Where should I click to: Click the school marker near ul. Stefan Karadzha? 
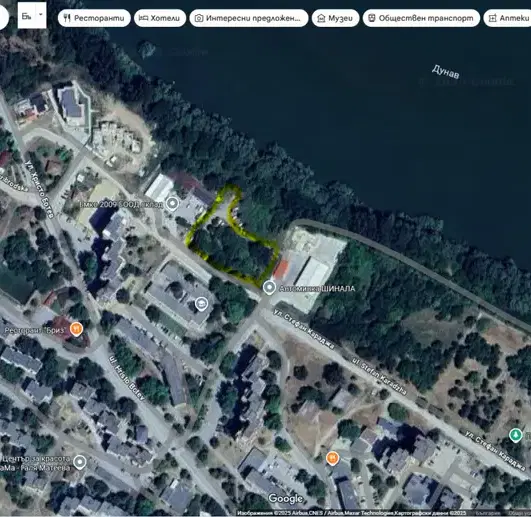coord(201,304)
